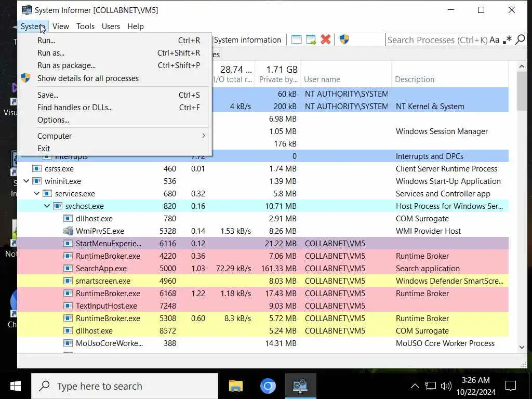The image size is (532, 399).
Task: Open the View menu
Action: tap(61, 26)
